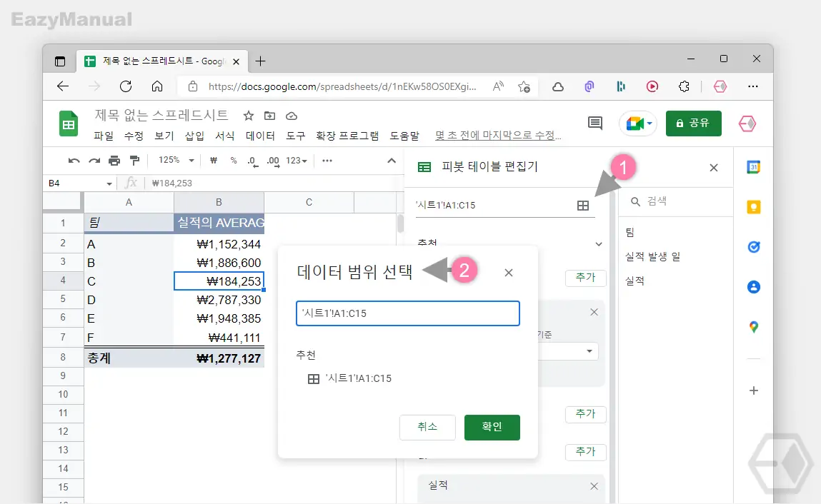The image size is (821, 504).
Task: Collapse the menus with the up chevron
Action: tap(392, 161)
